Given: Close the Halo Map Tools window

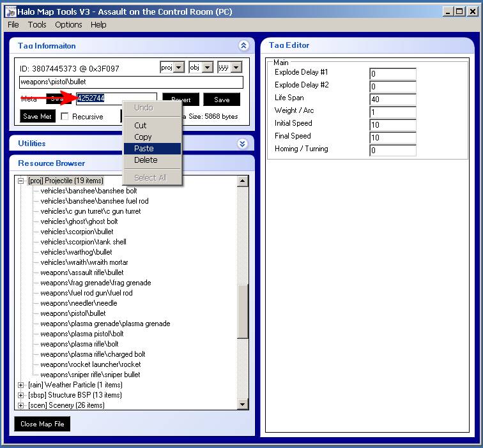Looking at the screenshot, I should click(472, 11).
